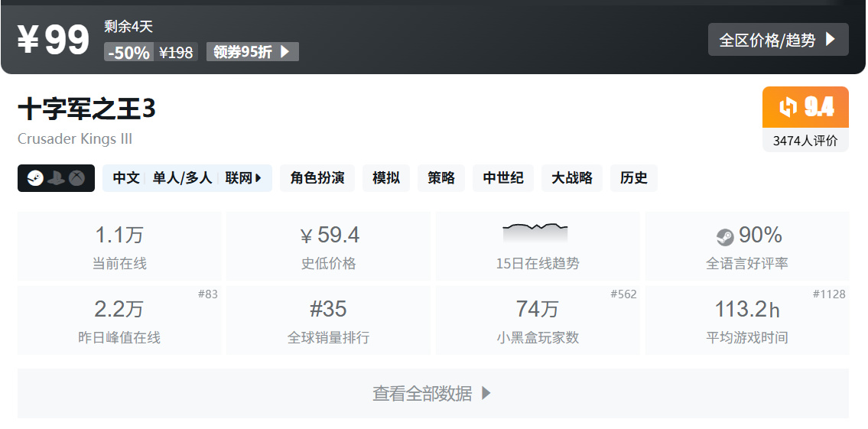
Task: Claim the 领券95折 coupon
Action: [252, 52]
